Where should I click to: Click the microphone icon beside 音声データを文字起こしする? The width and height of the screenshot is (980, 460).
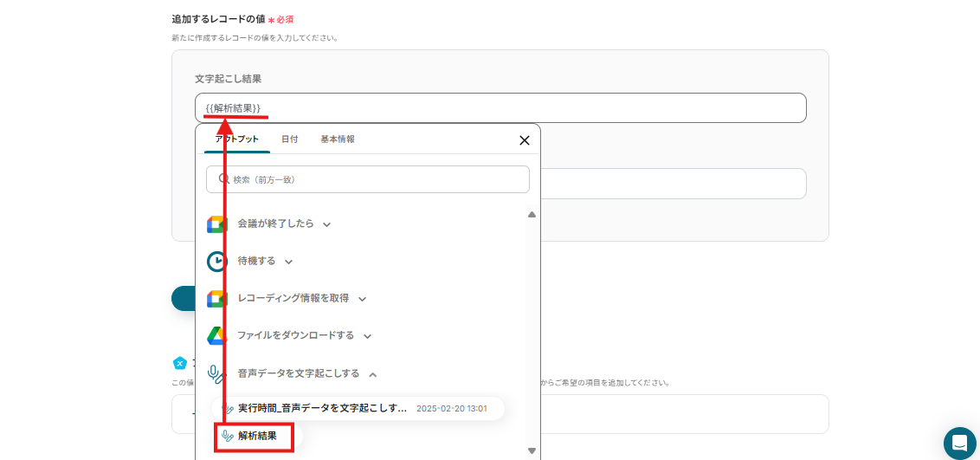point(216,373)
